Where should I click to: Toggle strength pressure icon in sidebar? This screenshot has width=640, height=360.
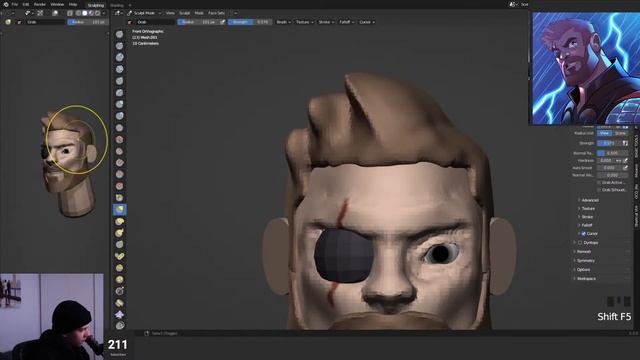625,143
